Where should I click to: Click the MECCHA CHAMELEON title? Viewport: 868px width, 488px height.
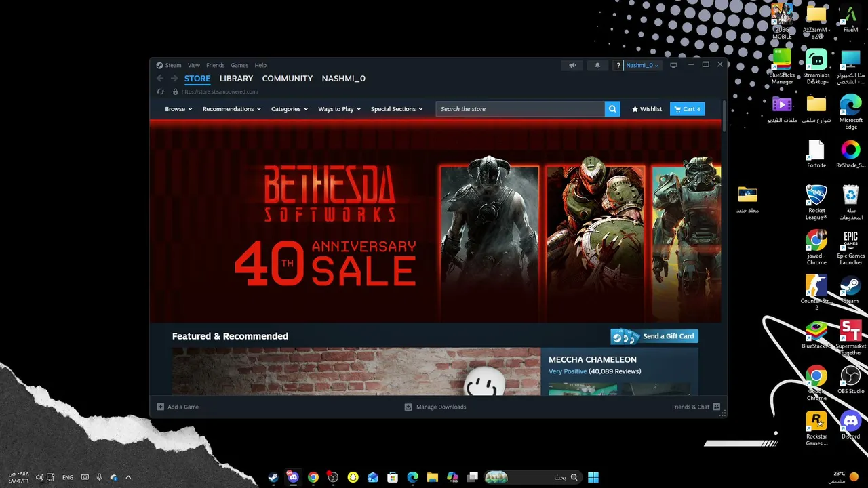593,359
